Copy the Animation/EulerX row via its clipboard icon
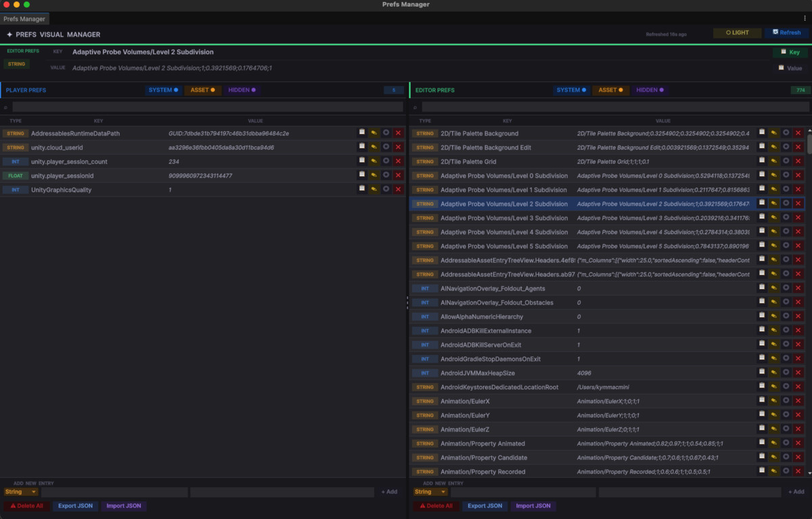This screenshot has height=519, width=812. (x=762, y=401)
